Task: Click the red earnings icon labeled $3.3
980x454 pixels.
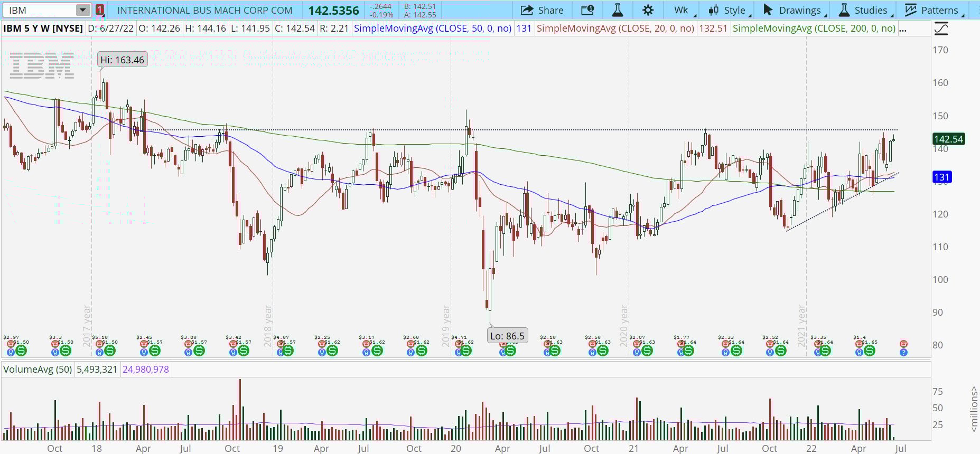Action: (55, 344)
